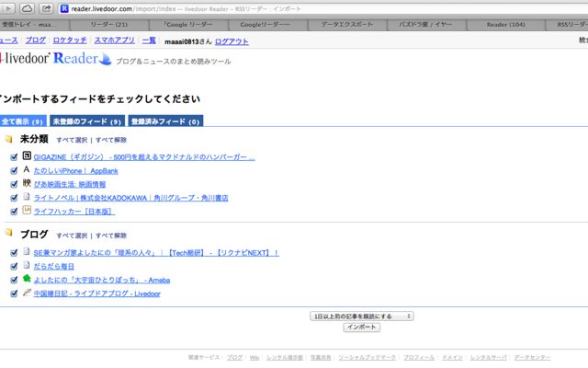Click すべて解除 for ブログ folder

click(x=111, y=236)
